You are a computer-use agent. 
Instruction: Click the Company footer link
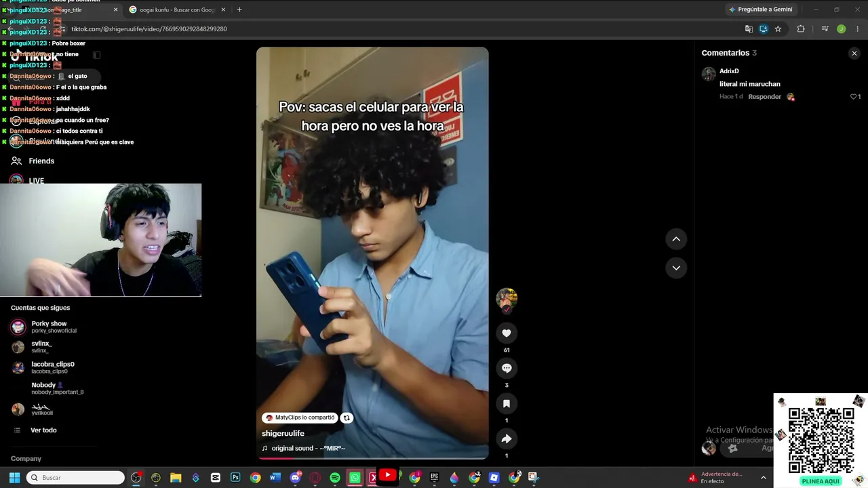(26, 459)
